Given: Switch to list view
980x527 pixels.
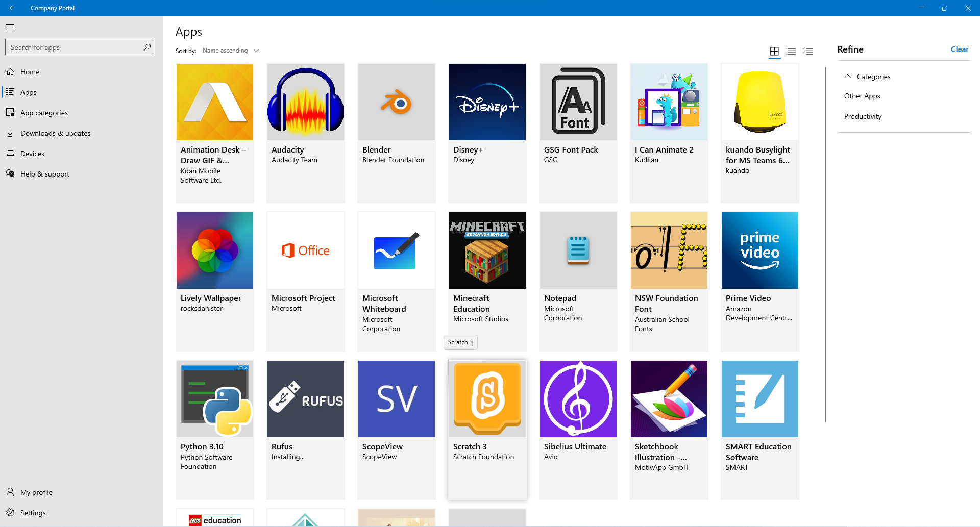Looking at the screenshot, I should [x=791, y=51].
